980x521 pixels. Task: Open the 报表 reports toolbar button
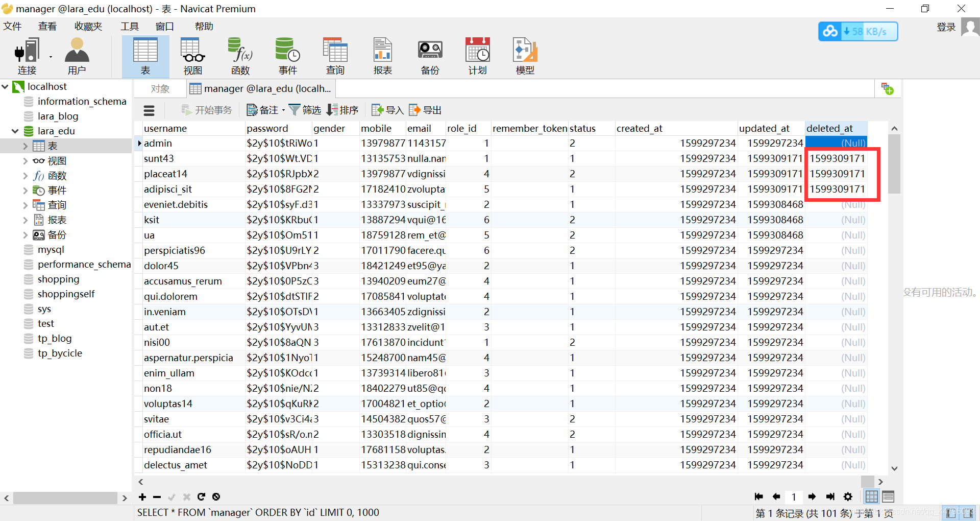(383, 56)
